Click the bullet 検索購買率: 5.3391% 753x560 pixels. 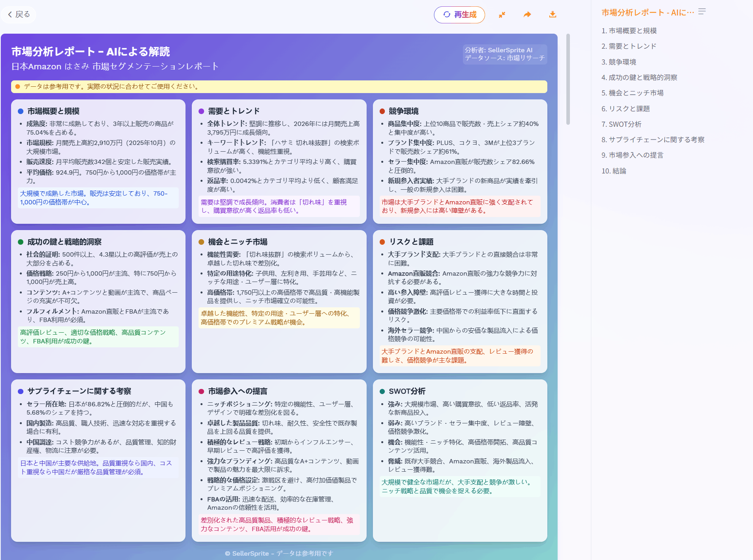282,166
